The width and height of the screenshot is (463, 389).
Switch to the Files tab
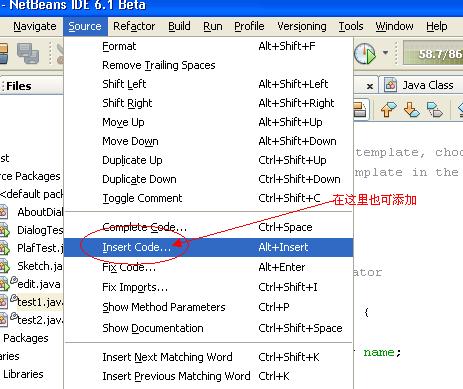(x=19, y=86)
